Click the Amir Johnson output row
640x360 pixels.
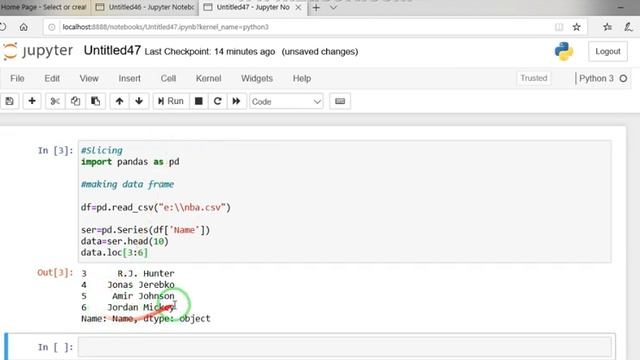coord(128,296)
